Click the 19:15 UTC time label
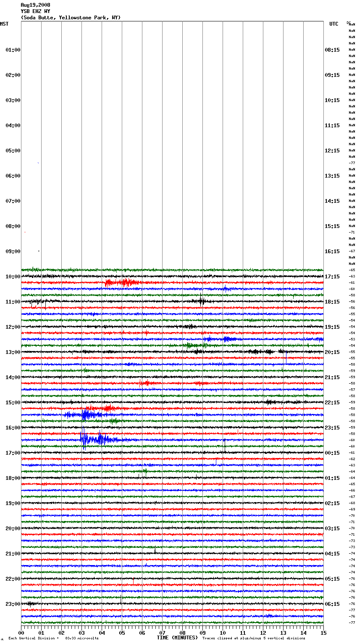 332,327
